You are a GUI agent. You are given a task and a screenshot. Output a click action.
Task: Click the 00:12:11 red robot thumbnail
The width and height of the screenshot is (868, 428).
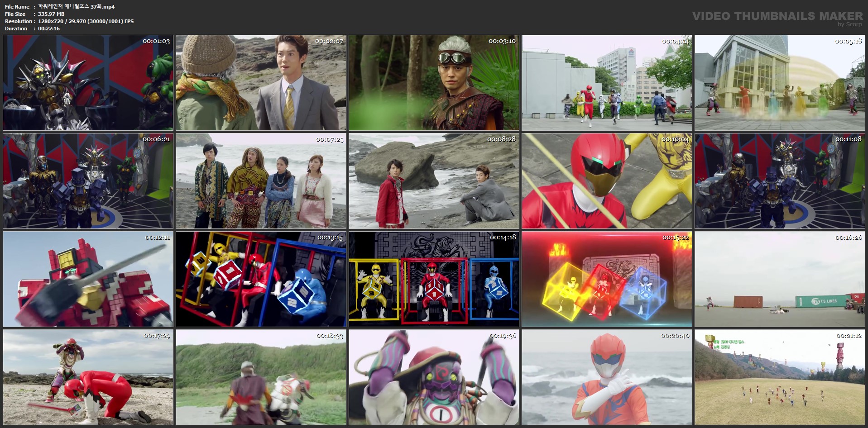point(88,279)
